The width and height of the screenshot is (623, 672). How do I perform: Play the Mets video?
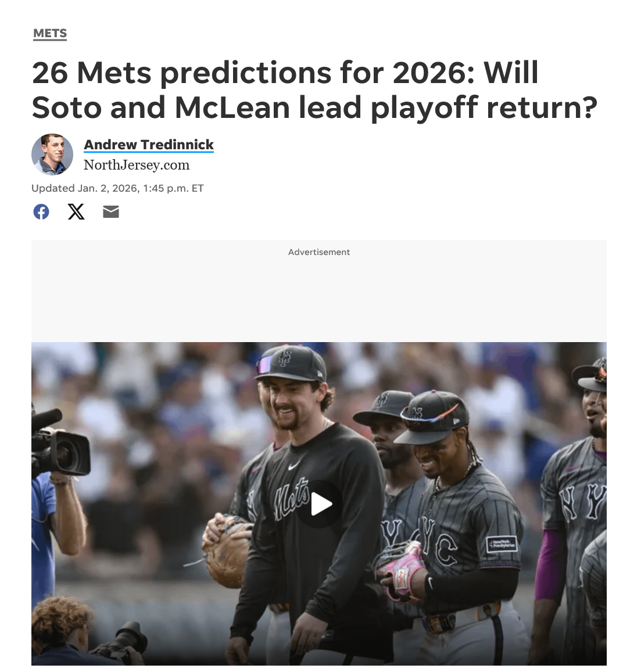(x=320, y=504)
